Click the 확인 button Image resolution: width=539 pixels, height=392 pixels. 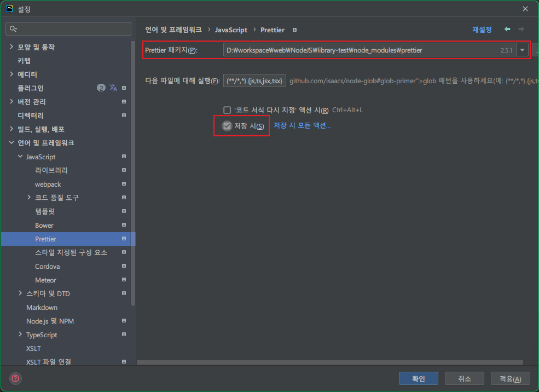pos(419,379)
